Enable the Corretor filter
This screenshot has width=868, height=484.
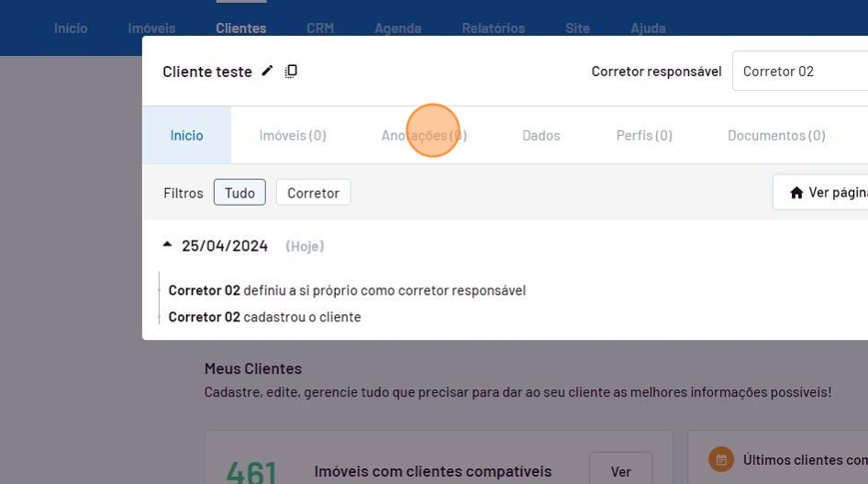click(x=313, y=193)
